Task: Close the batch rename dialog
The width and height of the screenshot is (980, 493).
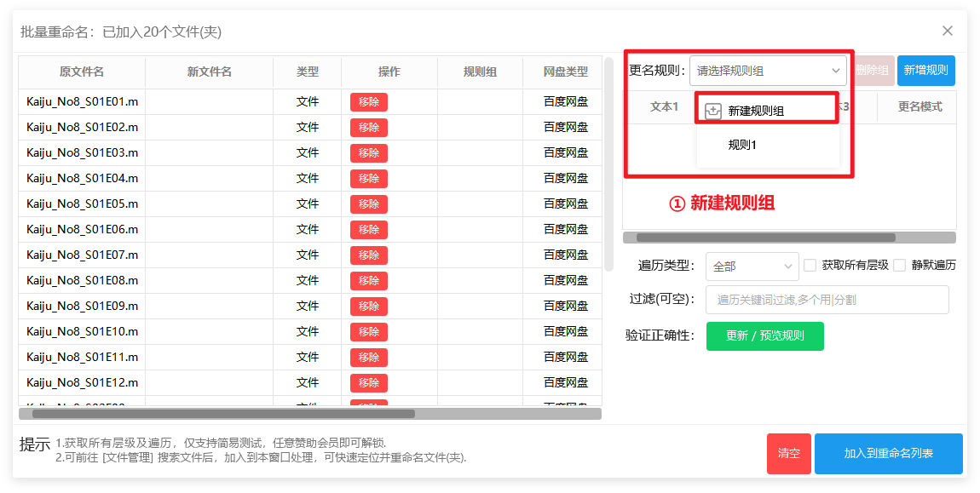Action: [947, 31]
